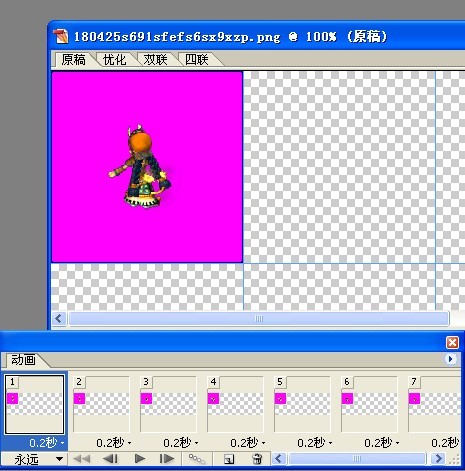Duplicate the current animation frame
The image size is (465, 471).
click(229, 459)
